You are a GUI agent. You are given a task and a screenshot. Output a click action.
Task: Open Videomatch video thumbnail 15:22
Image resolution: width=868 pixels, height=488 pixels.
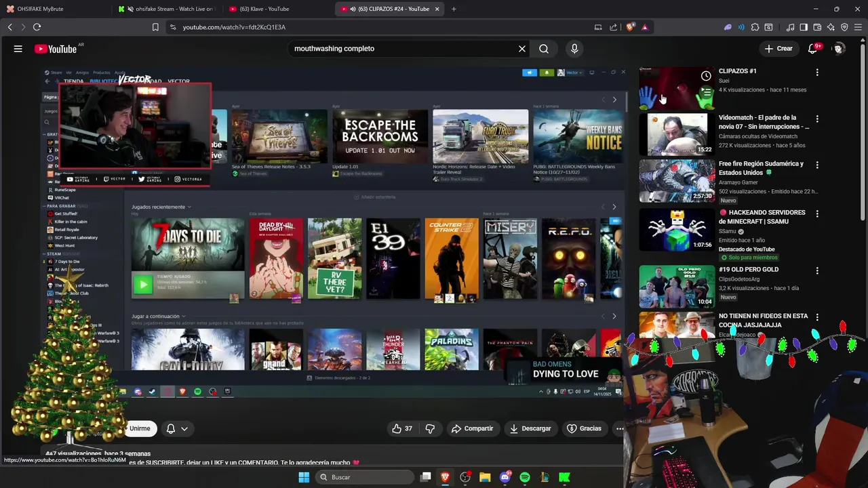click(677, 134)
